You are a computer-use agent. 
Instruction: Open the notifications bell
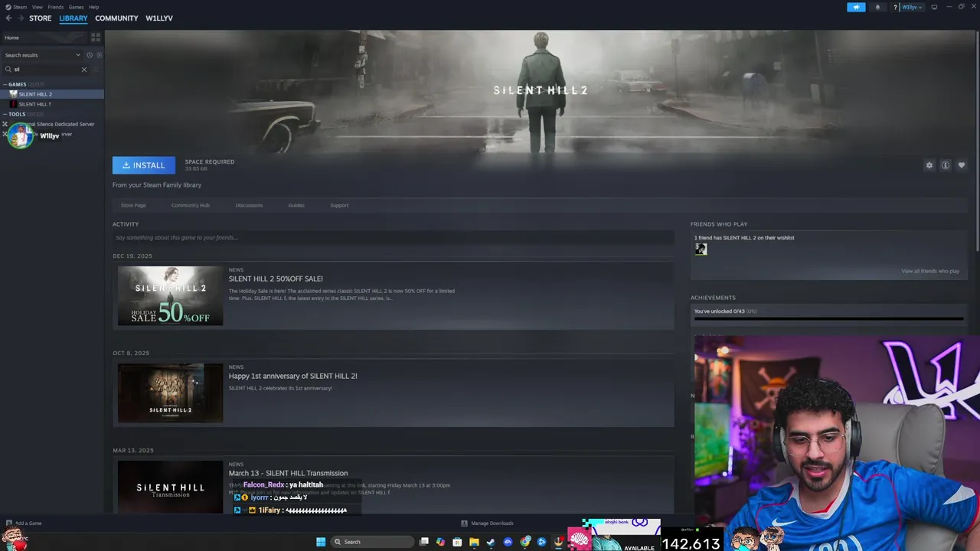877,7
